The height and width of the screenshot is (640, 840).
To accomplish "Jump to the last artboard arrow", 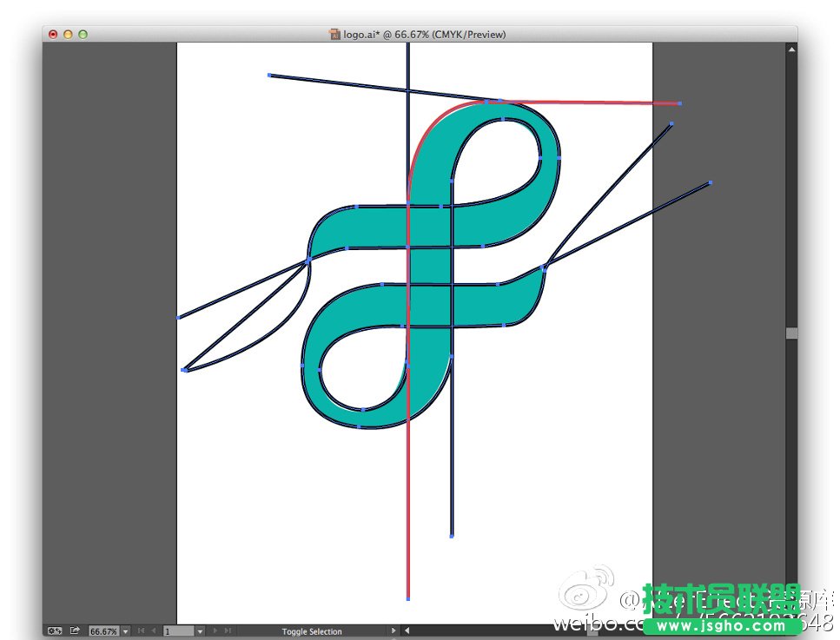I will pyautogui.click(x=227, y=630).
